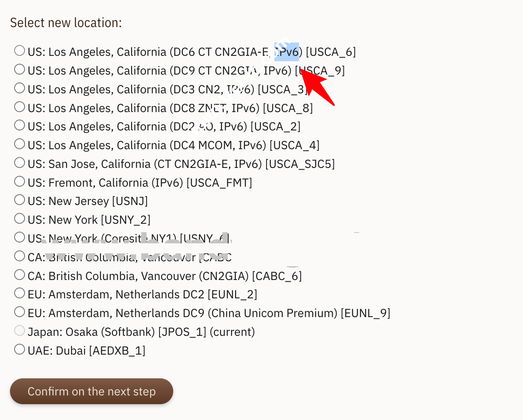Screen dimensions: 523x420
Task: Choose New York USNY_2 location
Action: [20, 218]
